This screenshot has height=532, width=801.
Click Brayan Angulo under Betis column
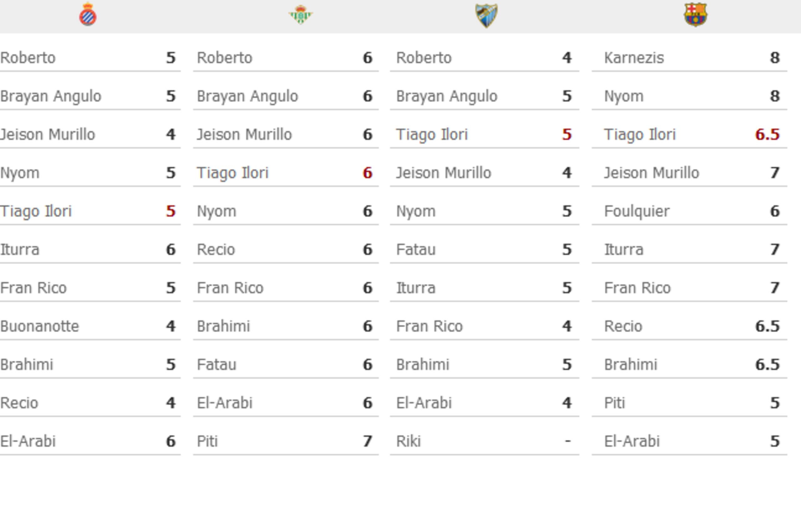[x=247, y=96]
